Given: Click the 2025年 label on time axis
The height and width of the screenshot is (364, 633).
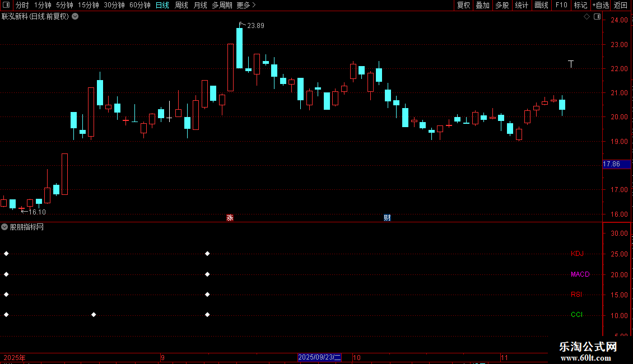Looking at the screenshot, I should [x=15, y=357].
